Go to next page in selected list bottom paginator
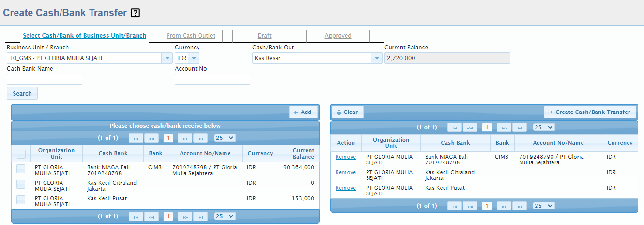The height and width of the screenshot is (225, 644). pyautogui.click(x=504, y=206)
